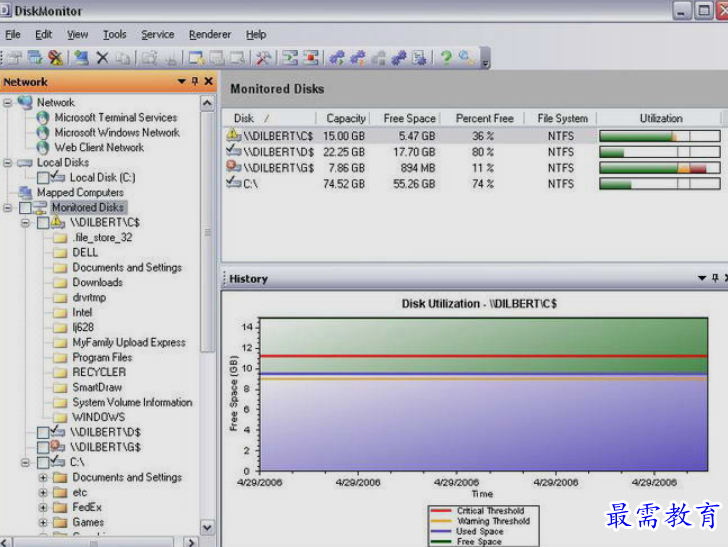728x547 pixels.
Task: Toggle the C:\ tree checkbox
Action: coord(43,462)
